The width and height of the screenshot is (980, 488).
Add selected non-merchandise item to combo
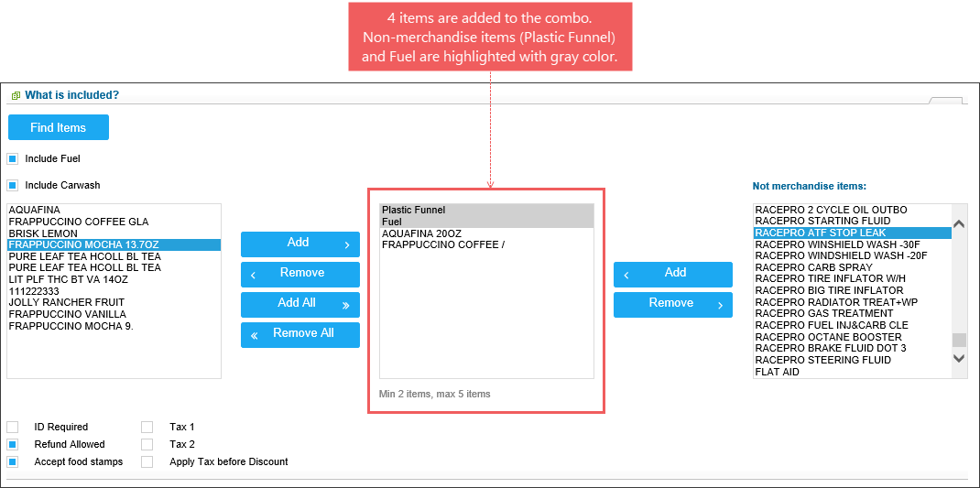pos(672,275)
